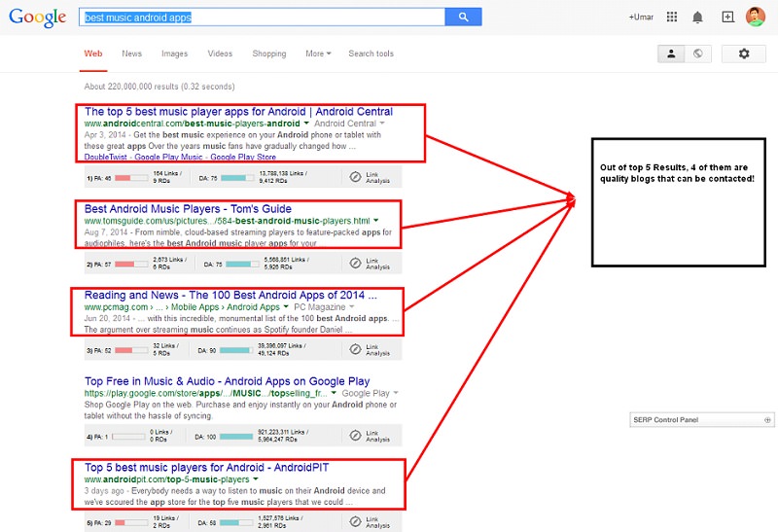Screen dimensions: 778x532
Task: Click the 13,788,138 Links value
Action: [x=283, y=174]
